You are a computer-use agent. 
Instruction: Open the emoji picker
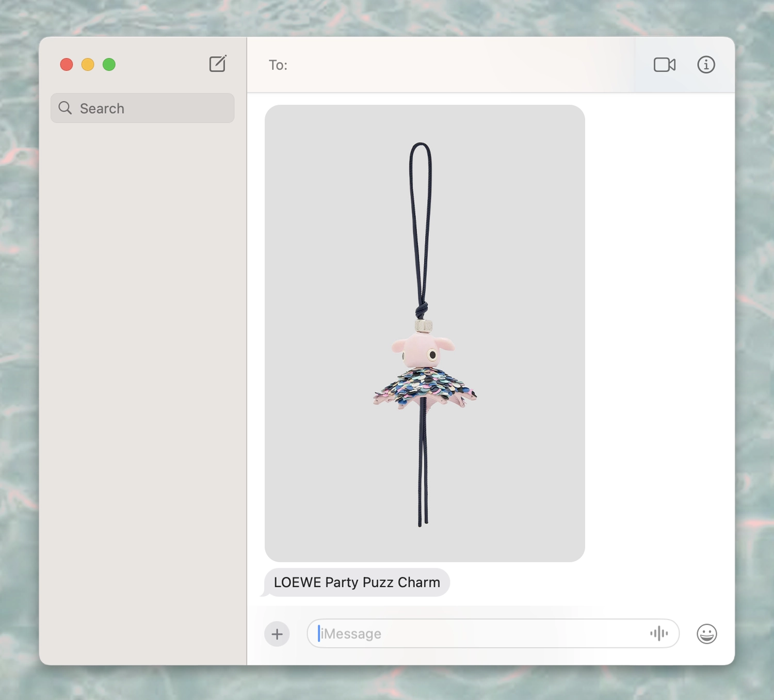tap(706, 633)
